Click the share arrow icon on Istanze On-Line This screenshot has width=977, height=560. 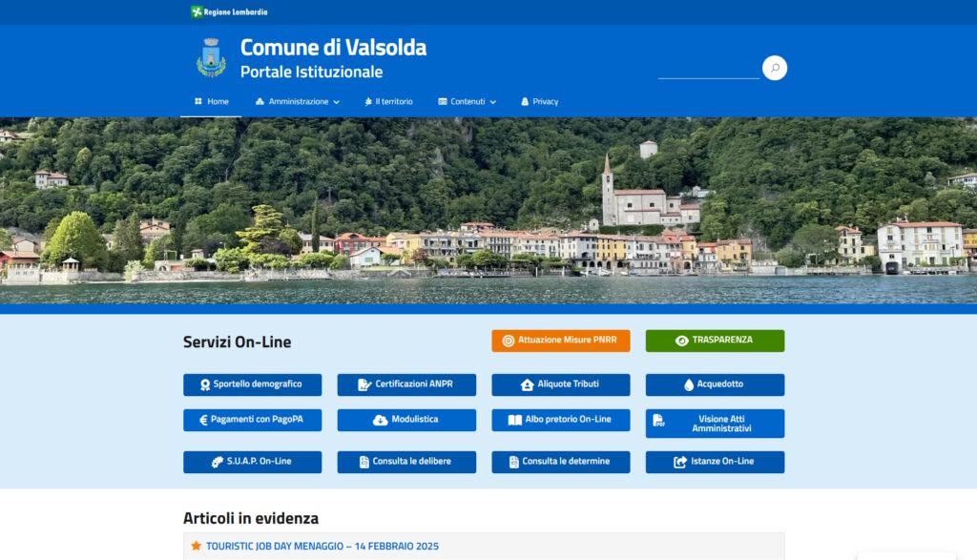(680, 462)
